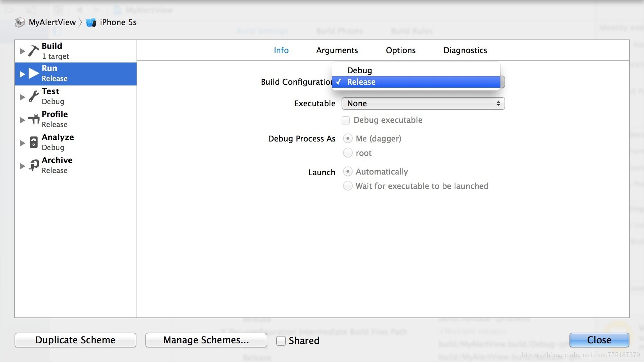Screen dimensions: 644x362
Task: Choose Debug from build configuration menu
Action: tap(416, 70)
